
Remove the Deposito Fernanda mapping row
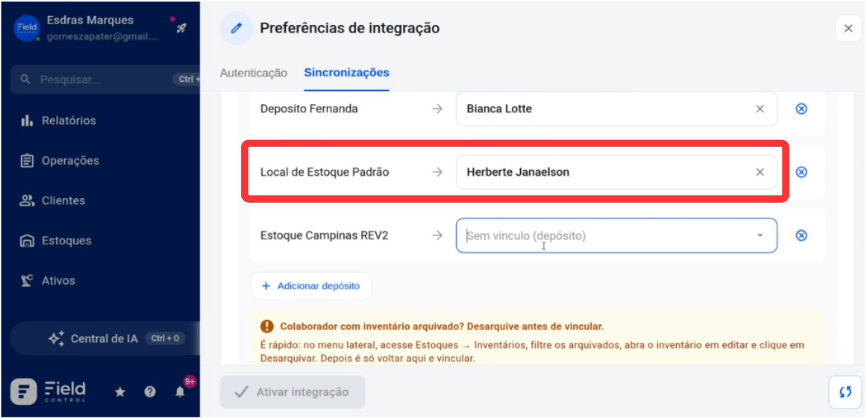(801, 108)
